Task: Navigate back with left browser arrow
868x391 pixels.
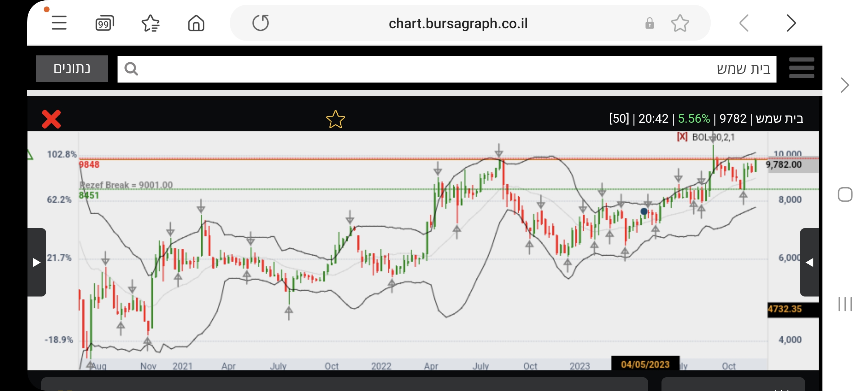Action: tap(744, 24)
